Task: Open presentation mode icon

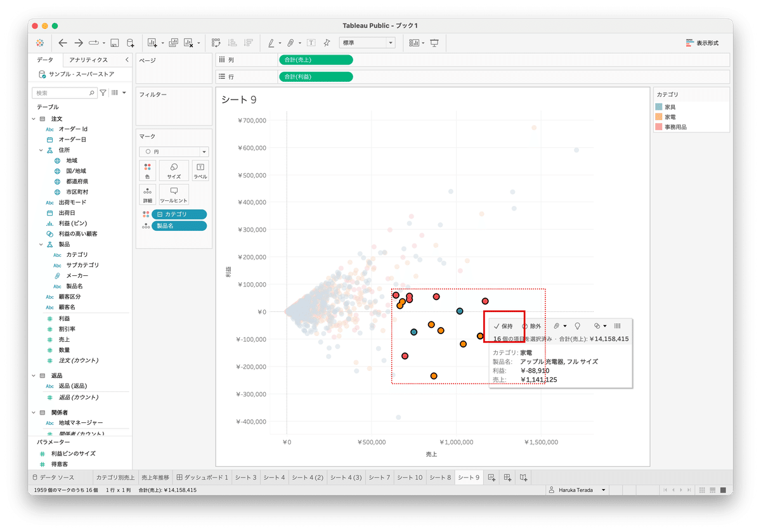Action: click(x=434, y=42)
